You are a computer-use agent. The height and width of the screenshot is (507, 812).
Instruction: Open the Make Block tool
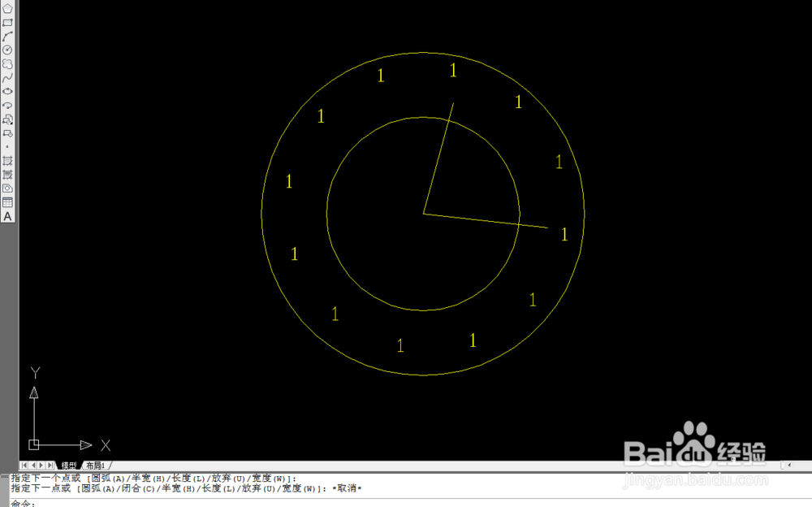[x=7, y=133]
